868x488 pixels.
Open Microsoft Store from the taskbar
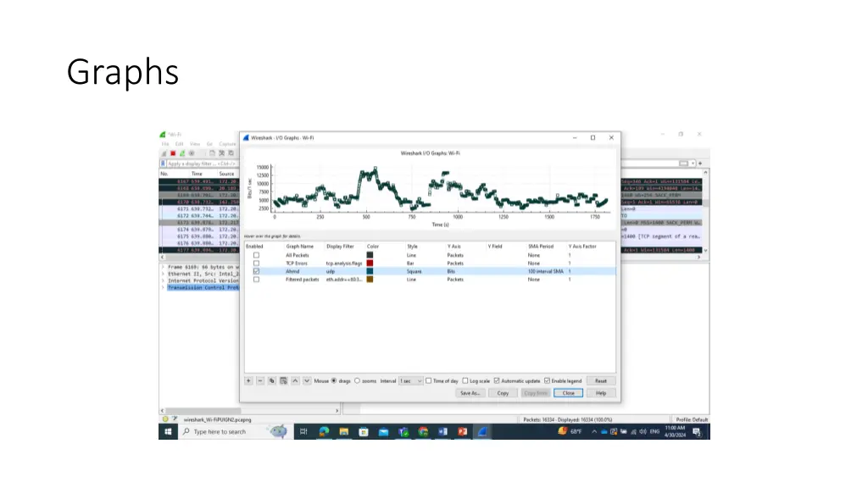click(x=364, y=431)
